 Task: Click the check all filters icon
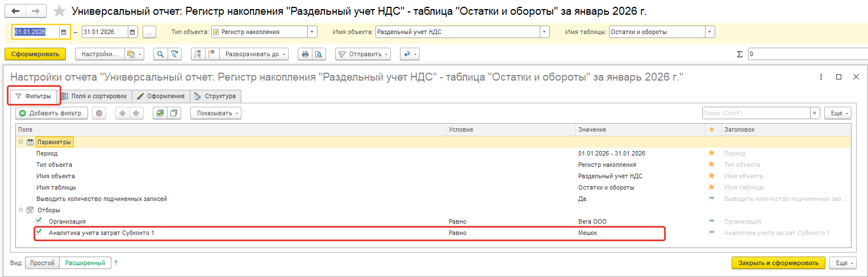(x=160, y=113)
